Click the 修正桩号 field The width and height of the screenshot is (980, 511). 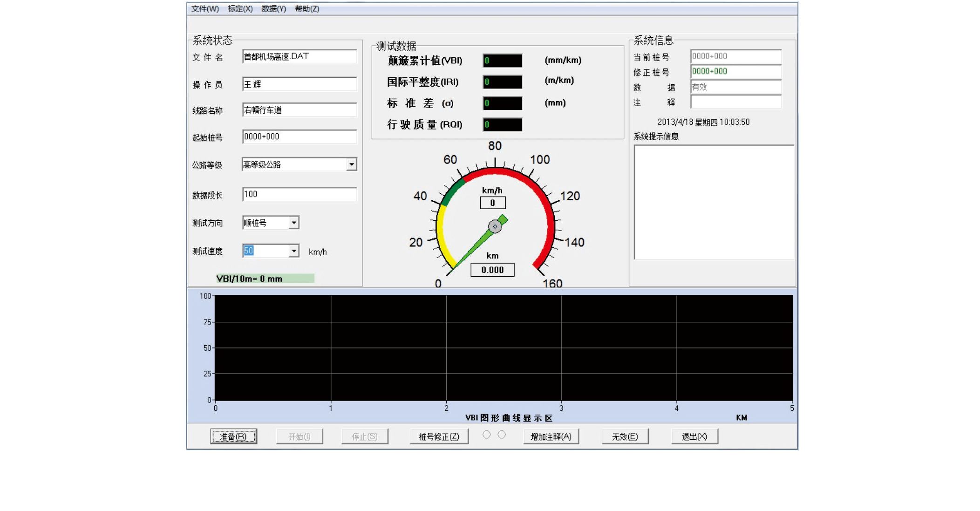pyautogui.click(x=735, y=71)
